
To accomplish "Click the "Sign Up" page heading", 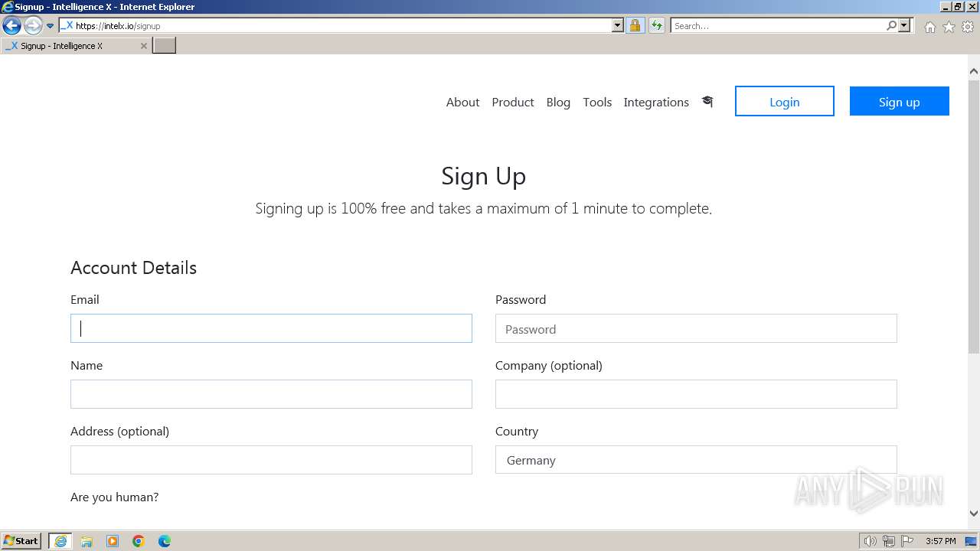I will pyautogui.click(x=483, y=176).
